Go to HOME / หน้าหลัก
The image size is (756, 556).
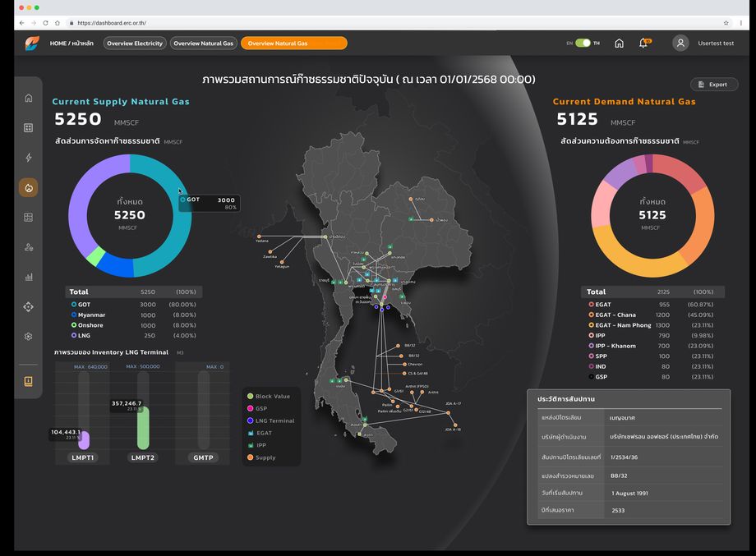71,44
